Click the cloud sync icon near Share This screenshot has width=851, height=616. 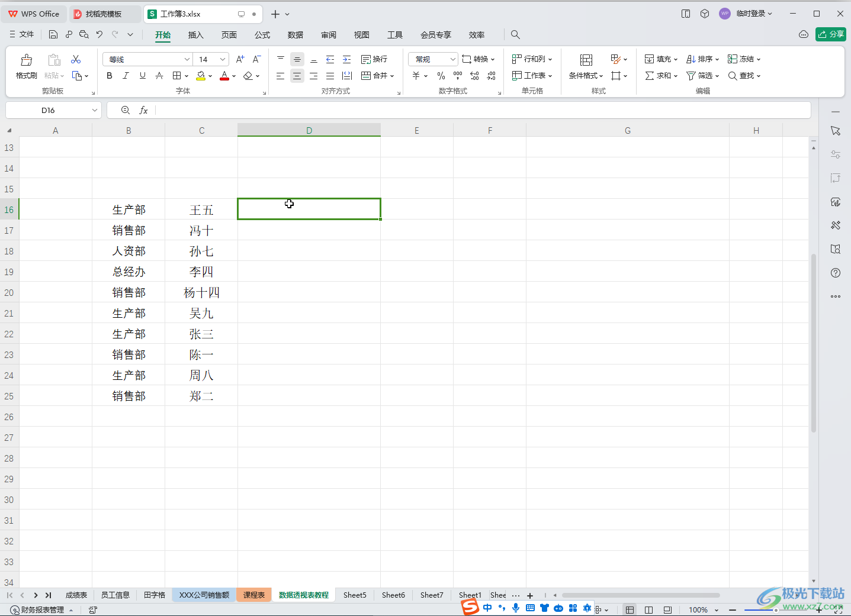[804, 34]
